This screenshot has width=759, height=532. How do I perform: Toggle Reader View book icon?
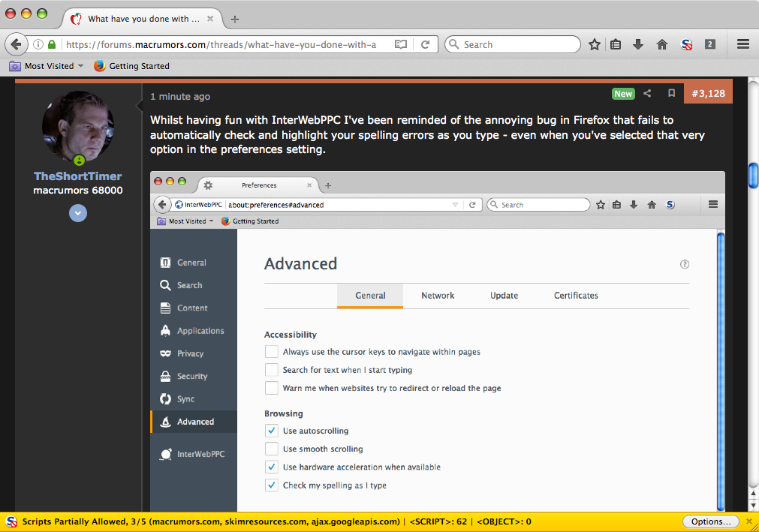point(401,44)
